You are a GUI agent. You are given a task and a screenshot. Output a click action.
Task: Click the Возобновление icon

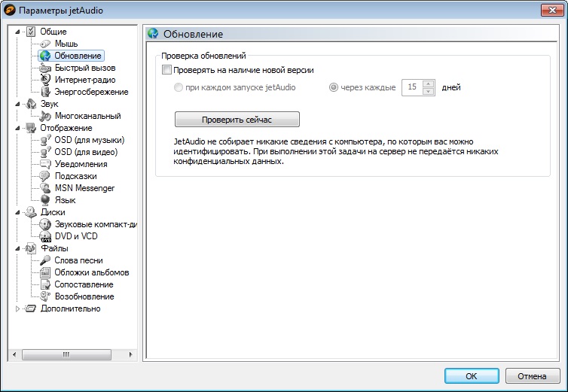(45, 296)
